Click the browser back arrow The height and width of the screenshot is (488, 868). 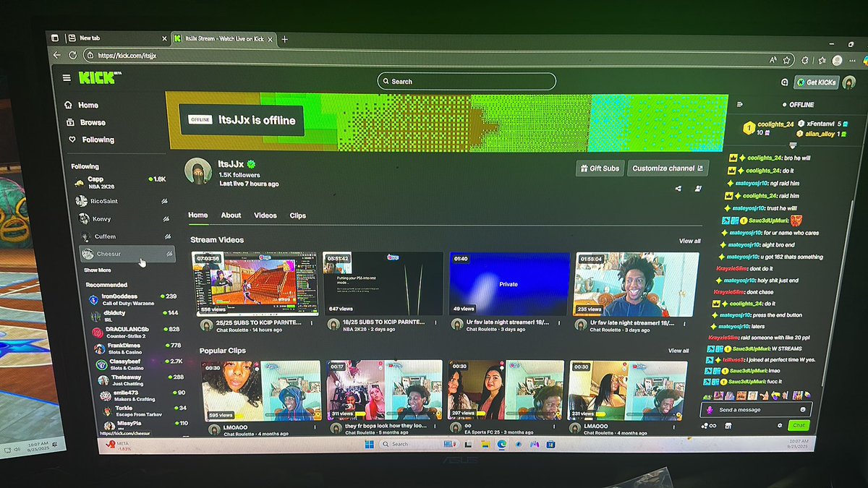(x=57, y=55)
